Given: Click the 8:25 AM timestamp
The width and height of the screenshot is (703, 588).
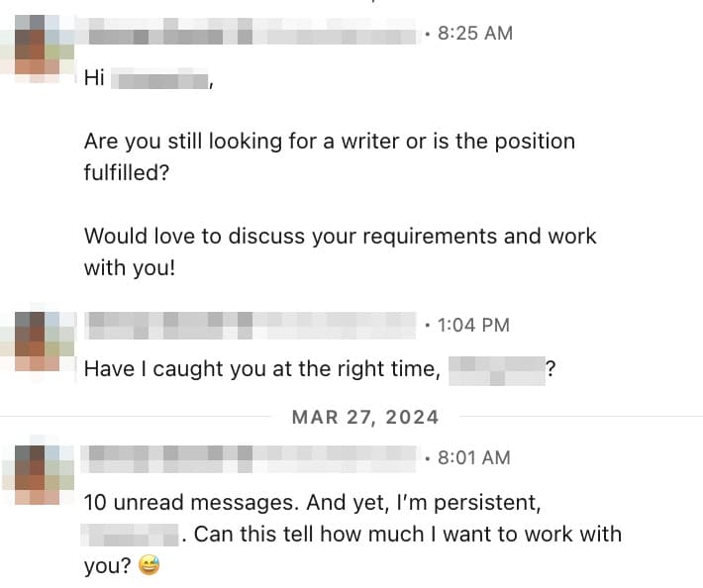Looking at the screenshot, I should coord(475,34).
